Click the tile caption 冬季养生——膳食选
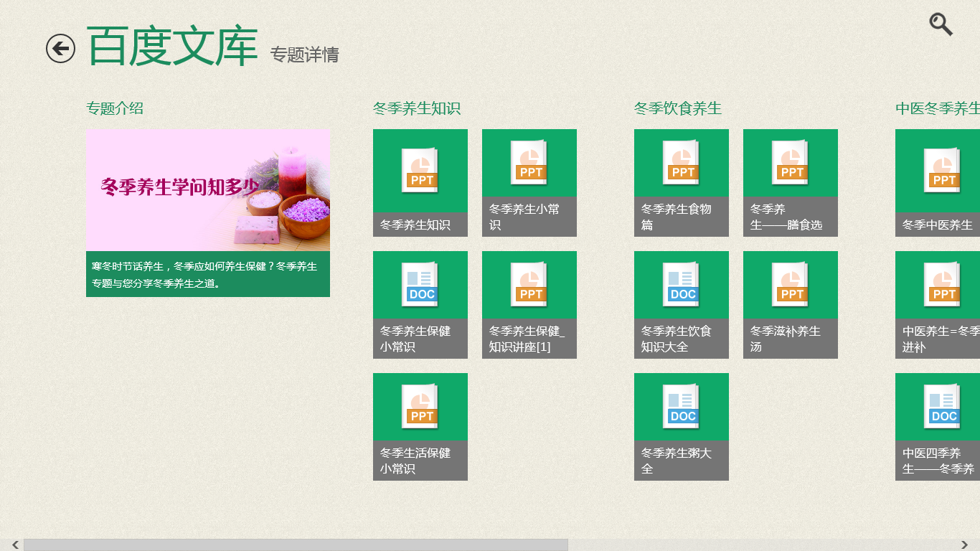 coord(786,217)
